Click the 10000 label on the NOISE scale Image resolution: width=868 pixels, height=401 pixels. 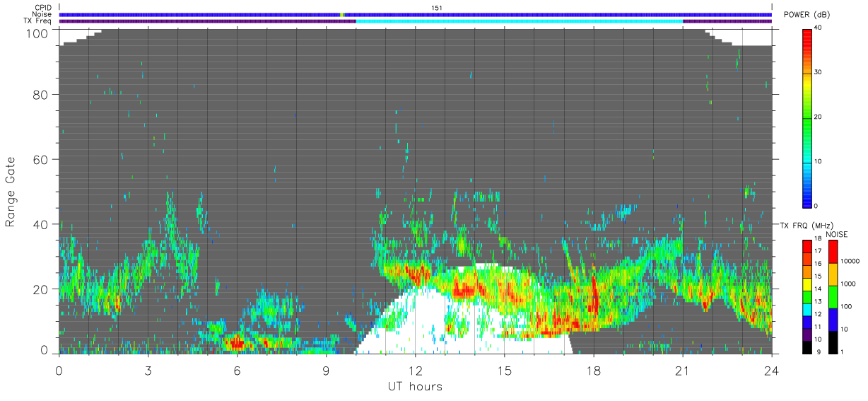[x=849, y=261]
